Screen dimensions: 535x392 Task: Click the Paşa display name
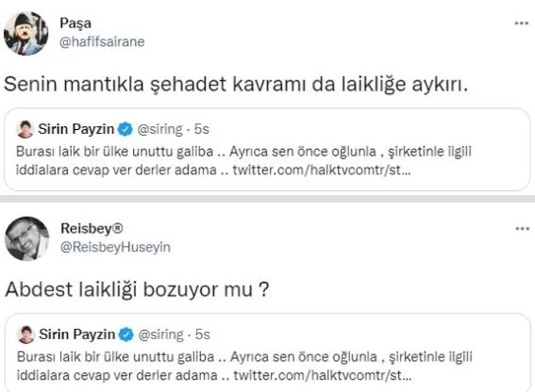point(75,24)
